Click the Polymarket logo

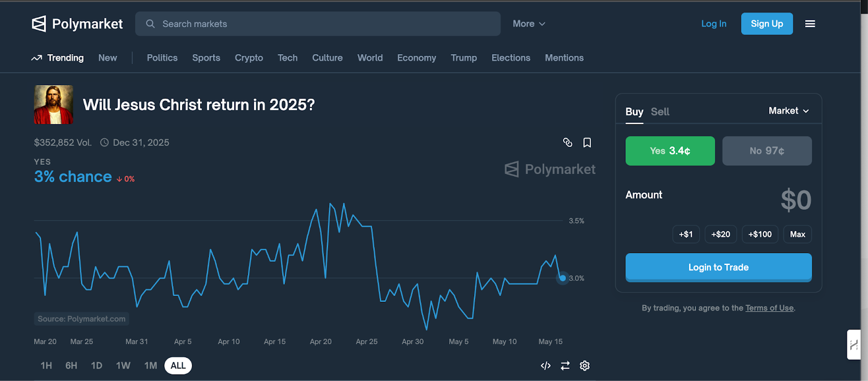pos(77,24)
